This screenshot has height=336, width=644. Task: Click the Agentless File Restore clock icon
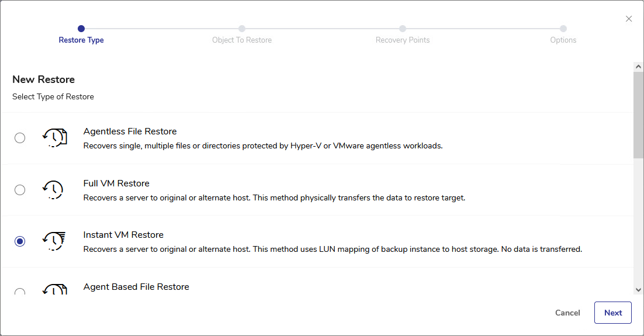pyautogui.click(x=54, y=138)
